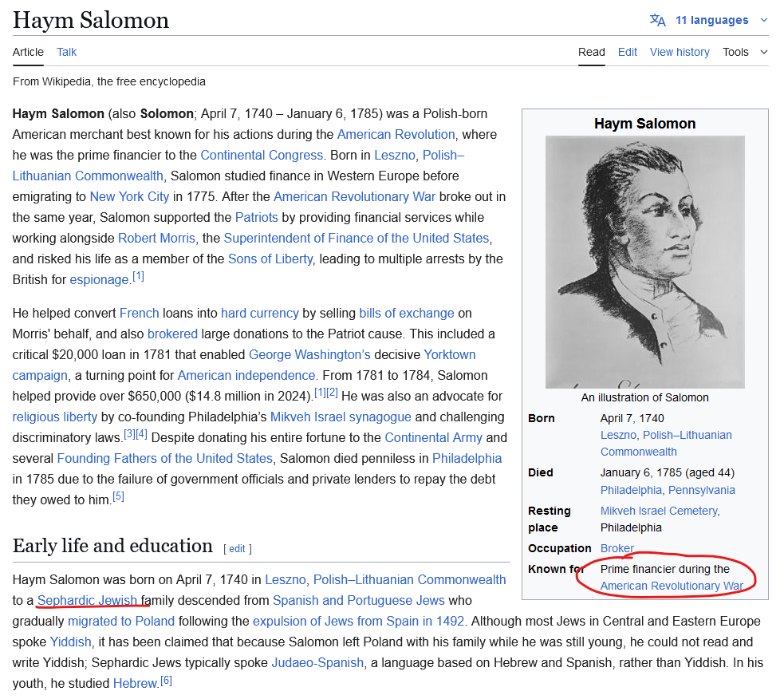This screenshot has height=699, width=784.
Task: Jump to citation [1] after espionage
Action: click(x=138, y=276)
